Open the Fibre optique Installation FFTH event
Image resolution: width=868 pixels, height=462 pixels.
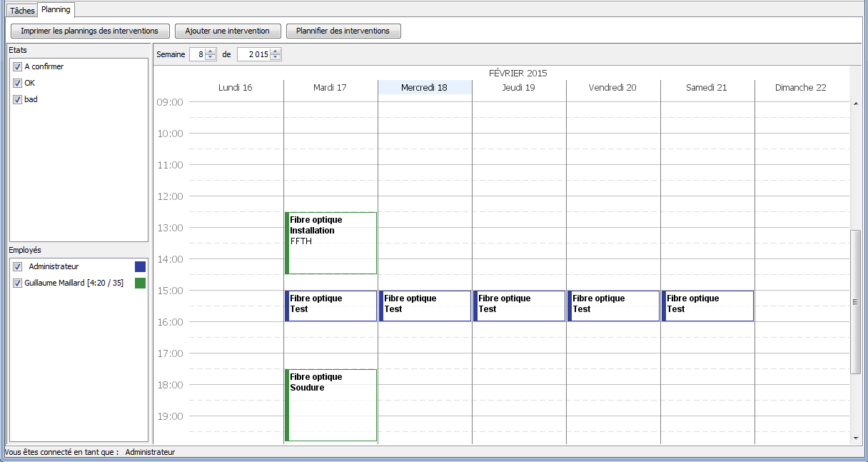click(330, 243)
